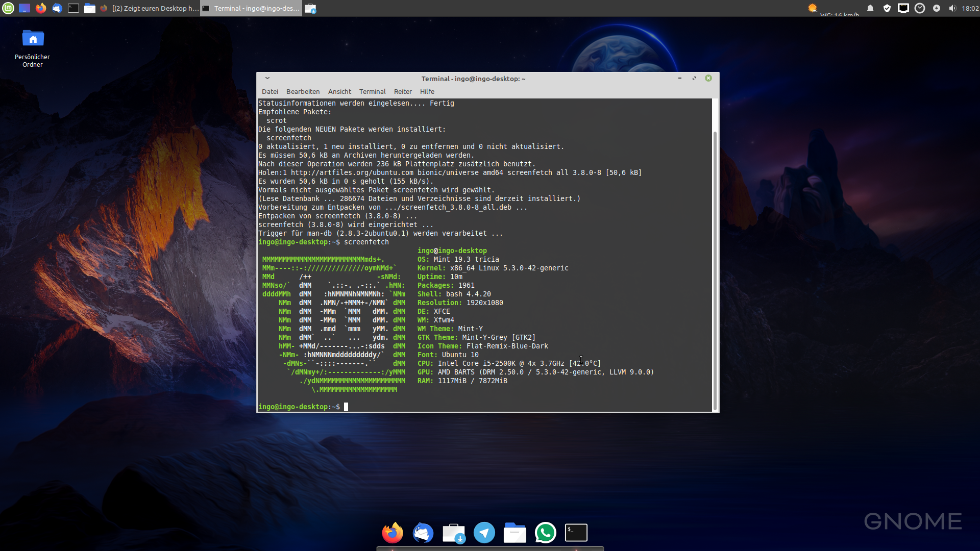Launch Firefox from the top panel
Screen dimensions: 980x551
pos(41,8)
